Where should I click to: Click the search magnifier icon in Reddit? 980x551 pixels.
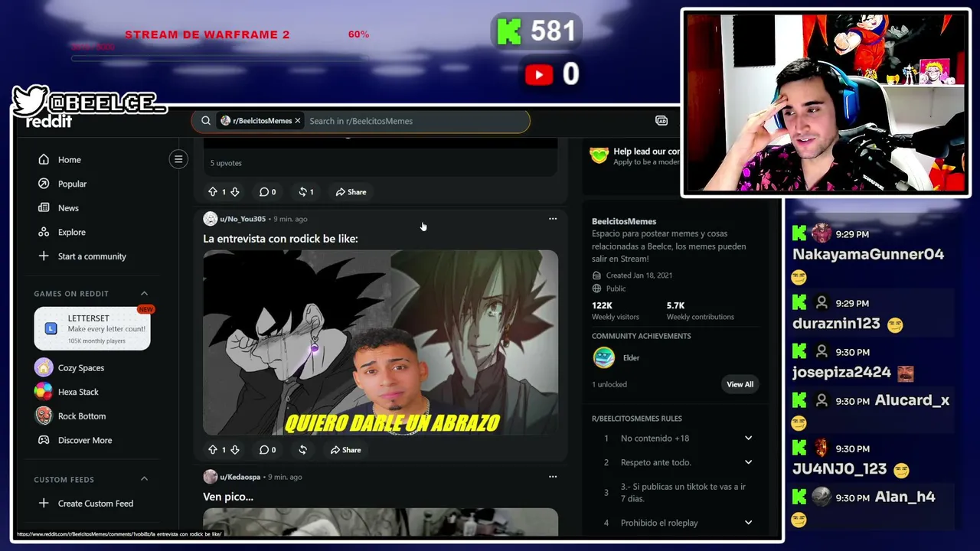click(x=206, y=121)
